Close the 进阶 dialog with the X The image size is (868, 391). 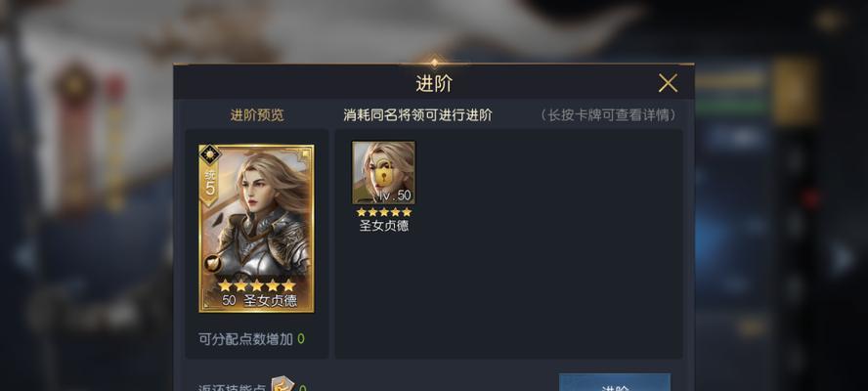pyautogui.click(x=668, y=84)
